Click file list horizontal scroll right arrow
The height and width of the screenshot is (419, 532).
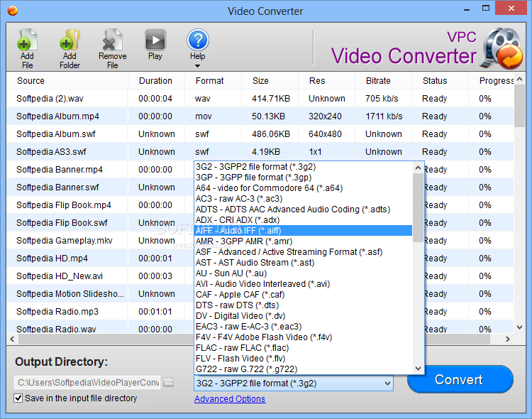[x=508, y=339]
